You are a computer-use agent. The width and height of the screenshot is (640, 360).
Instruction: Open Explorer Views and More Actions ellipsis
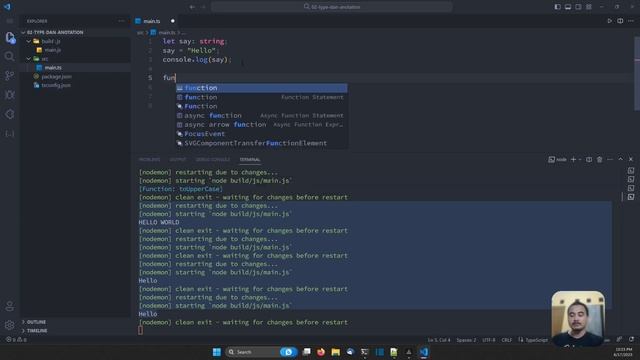121,21
